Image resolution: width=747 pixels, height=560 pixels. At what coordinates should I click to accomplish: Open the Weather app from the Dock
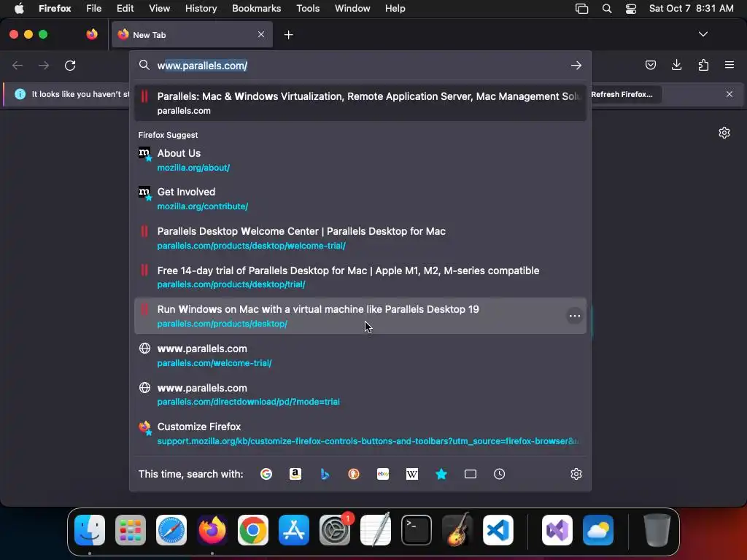(x=598, y=529)
